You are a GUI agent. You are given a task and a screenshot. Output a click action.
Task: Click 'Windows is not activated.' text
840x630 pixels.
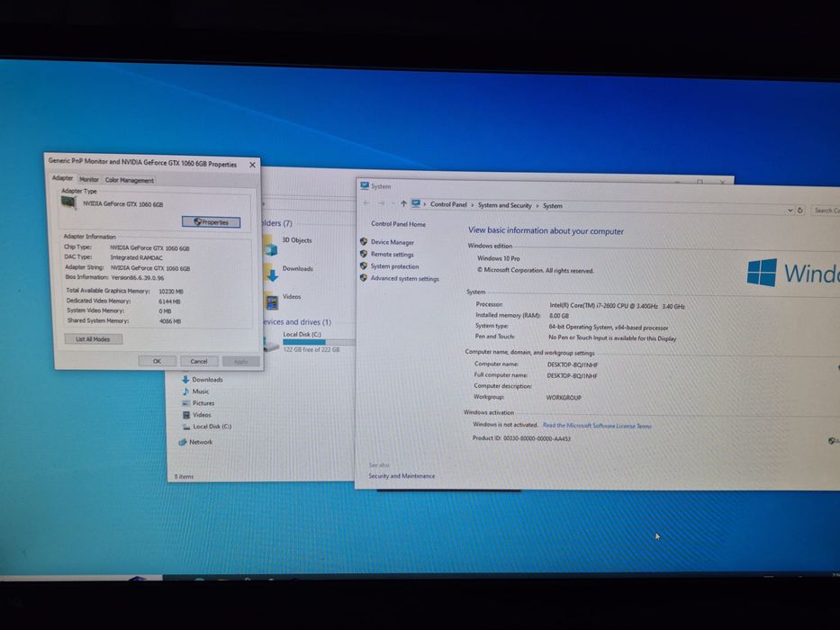tap(505, 424)
